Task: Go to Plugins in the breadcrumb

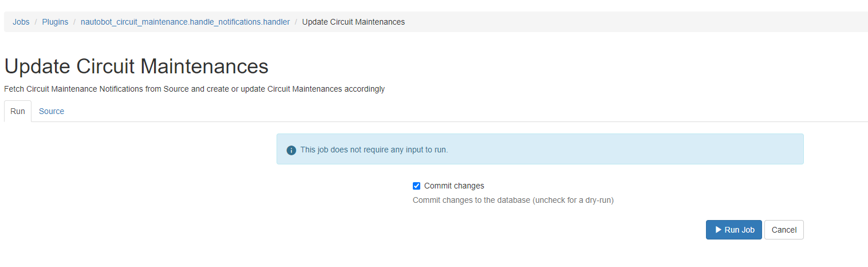Action: click(x=55, y=22)
